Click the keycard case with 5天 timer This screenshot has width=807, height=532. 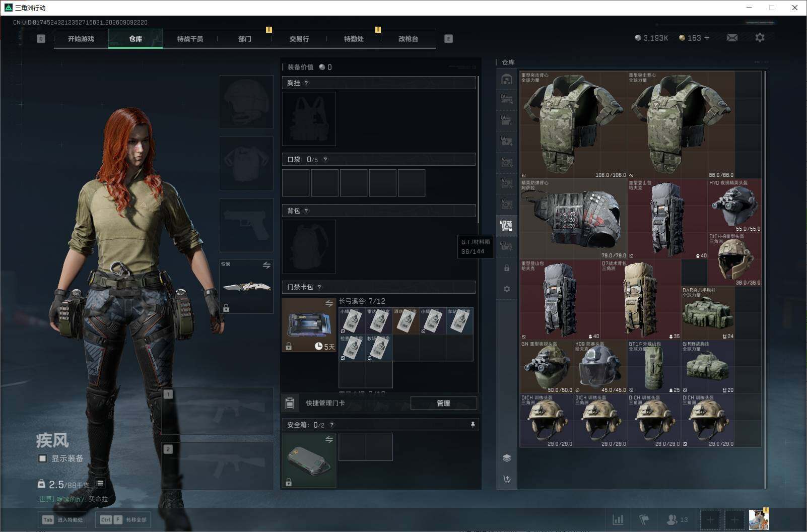(x=309, y=325)
